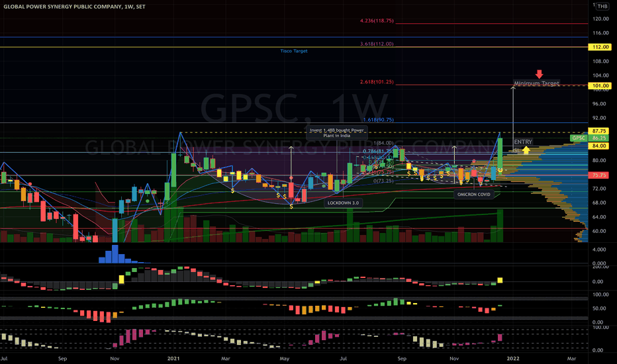Click the yellow up arrow beside ENTRY
Viewport: 617px width, 364px height.
pos(526,150)
